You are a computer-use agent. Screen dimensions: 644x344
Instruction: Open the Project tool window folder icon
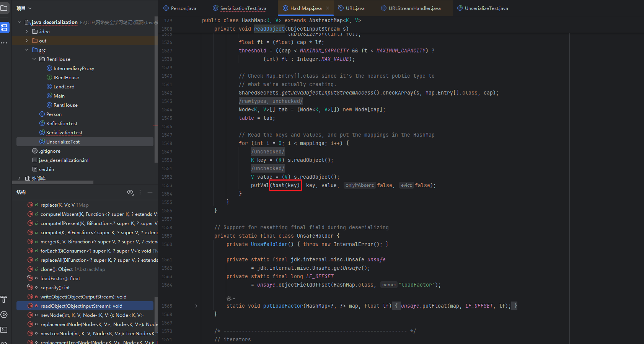4,8
